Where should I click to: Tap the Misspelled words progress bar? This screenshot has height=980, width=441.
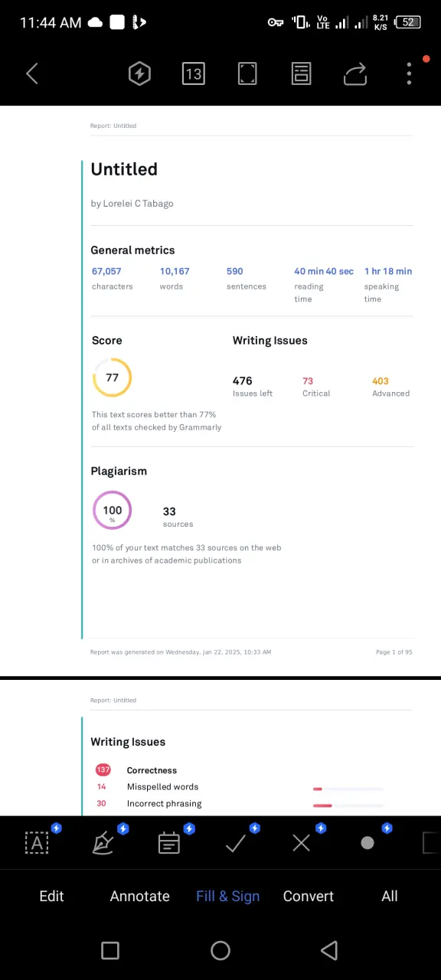[348, 789]
